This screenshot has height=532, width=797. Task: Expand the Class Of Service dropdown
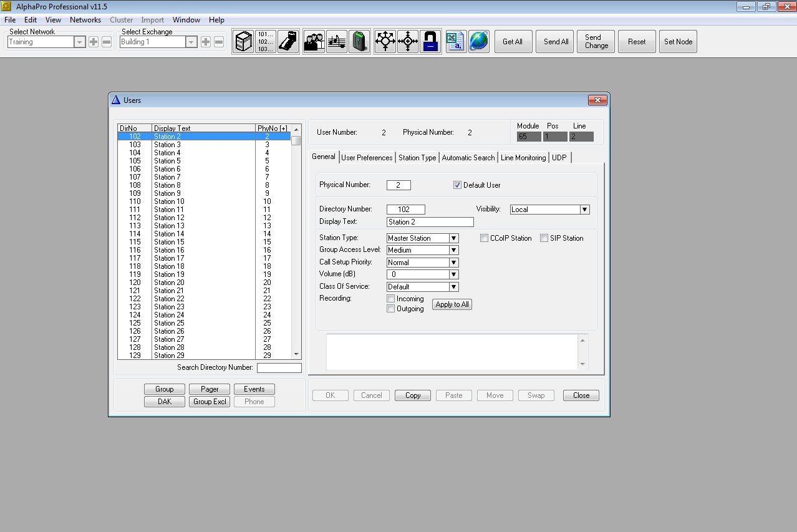click(x=454, y=287)
